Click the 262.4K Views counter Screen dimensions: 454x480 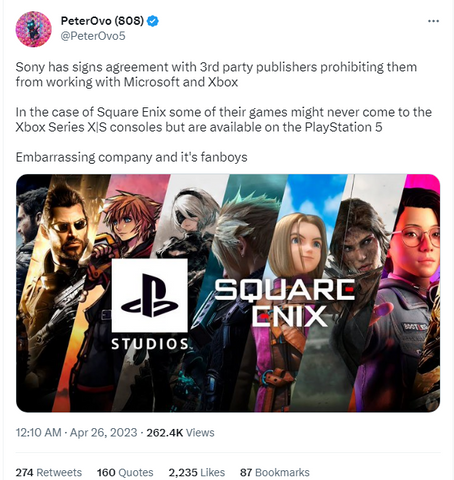coord(180,433)
